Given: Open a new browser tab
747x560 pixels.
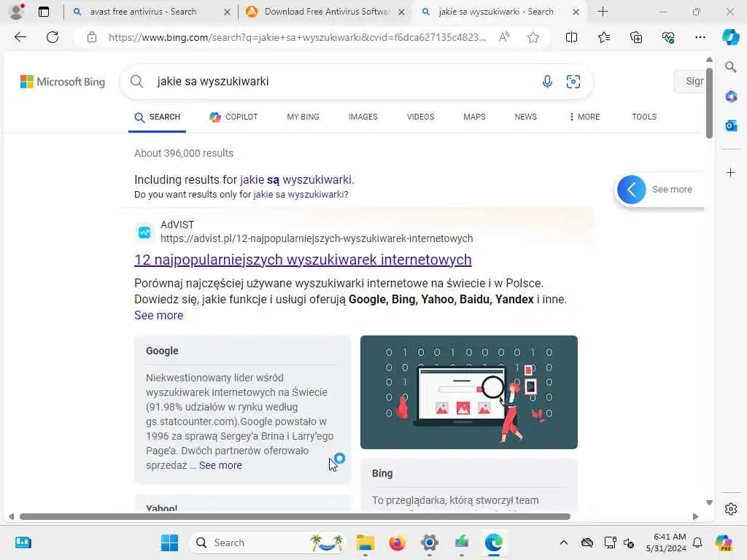Looking at the screenshot, I should pos(603,12).
